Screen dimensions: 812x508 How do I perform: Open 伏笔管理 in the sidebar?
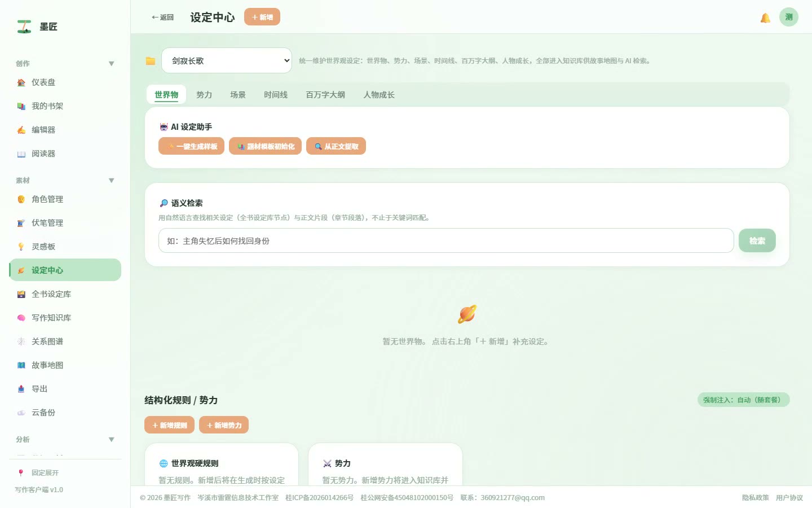pyautogui.click(x=65, y=223)
